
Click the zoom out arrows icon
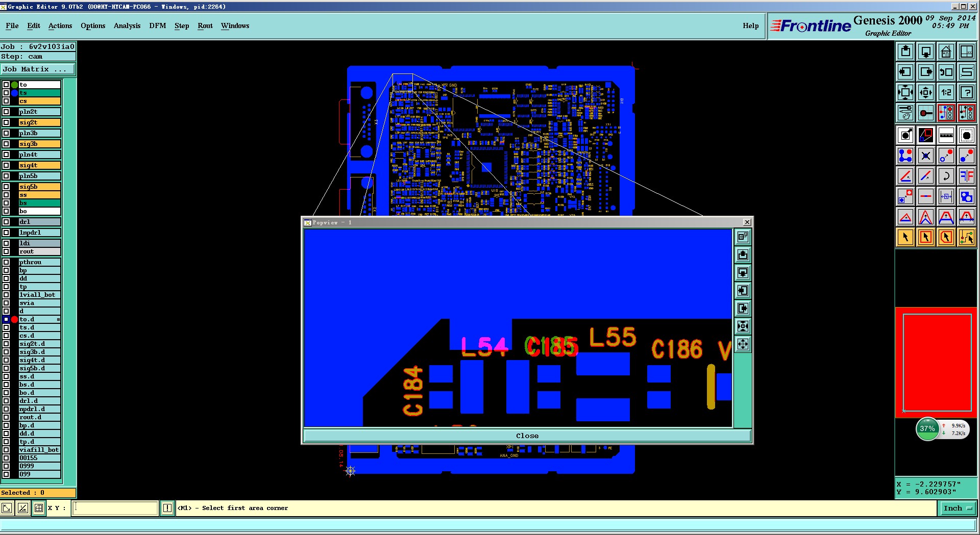coord(926,92)
